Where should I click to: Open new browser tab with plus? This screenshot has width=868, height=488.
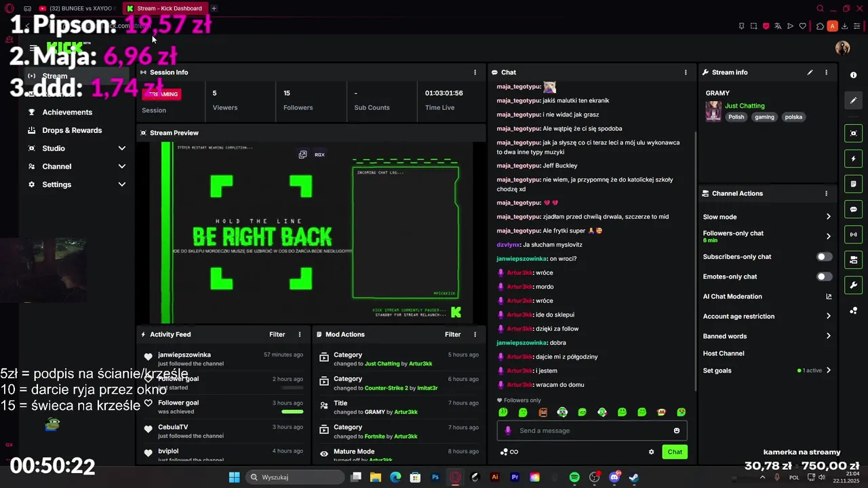214,8
